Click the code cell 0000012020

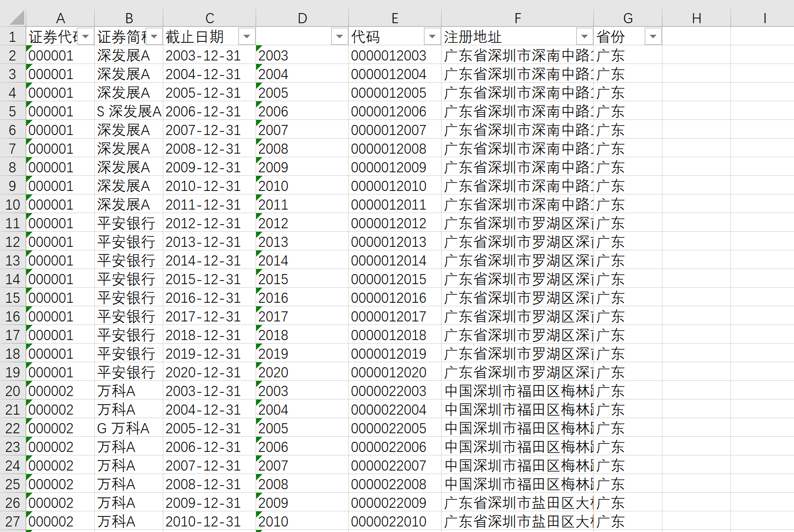[395, 372]
